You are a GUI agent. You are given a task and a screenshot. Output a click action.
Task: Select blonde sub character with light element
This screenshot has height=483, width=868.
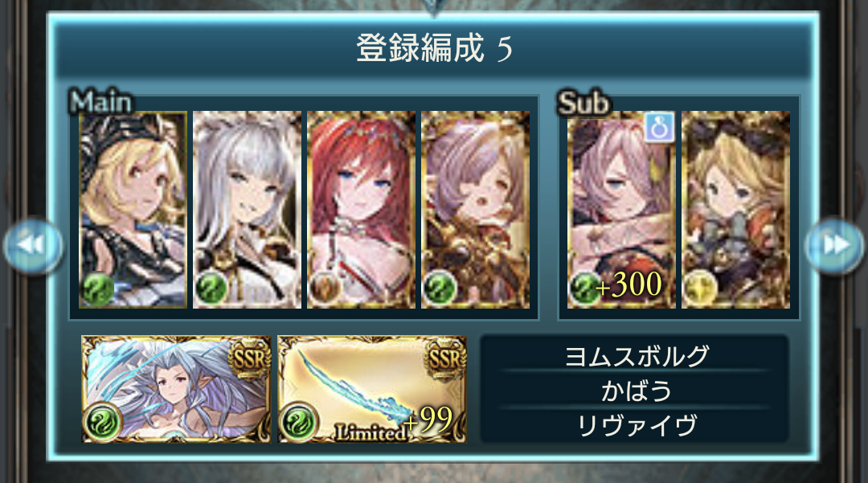point(735,210)
